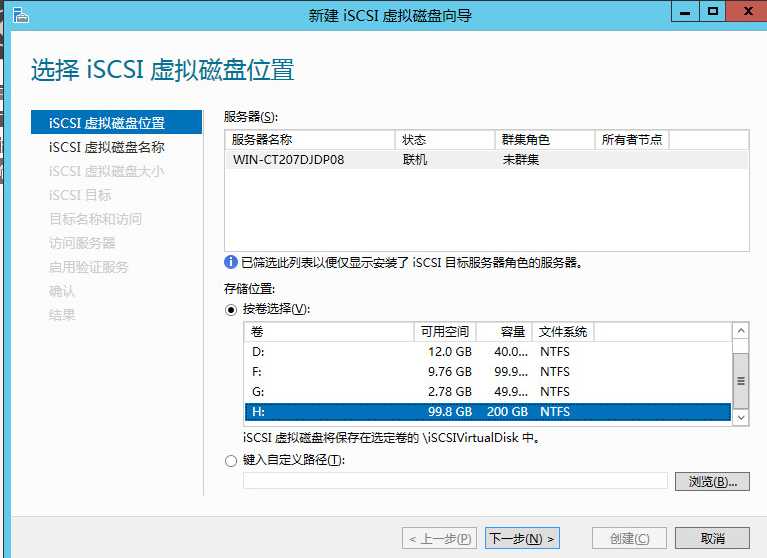This screenshot has height=558, width=767.
Task: Click the 容量 column header
Action: pos(504,332)
